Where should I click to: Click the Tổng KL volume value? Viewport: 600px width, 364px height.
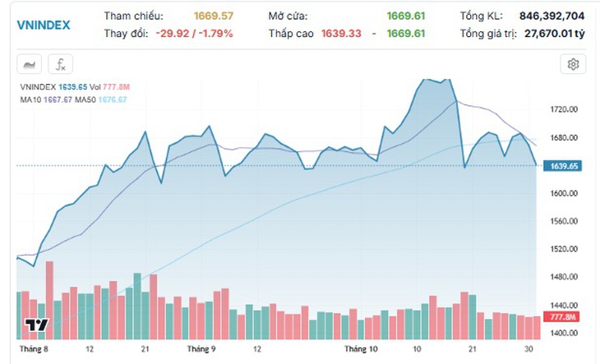552,16
